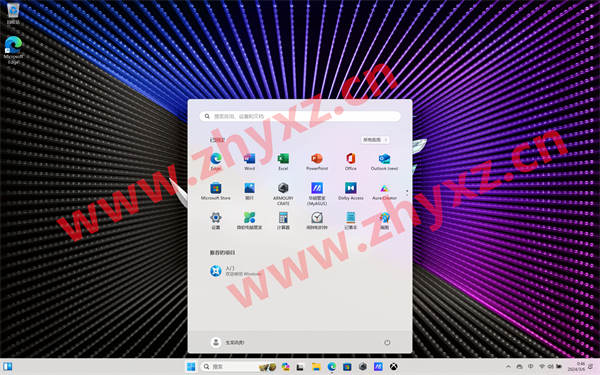
Task: Open the Clock app tile
Action: [x=317, y=220]
